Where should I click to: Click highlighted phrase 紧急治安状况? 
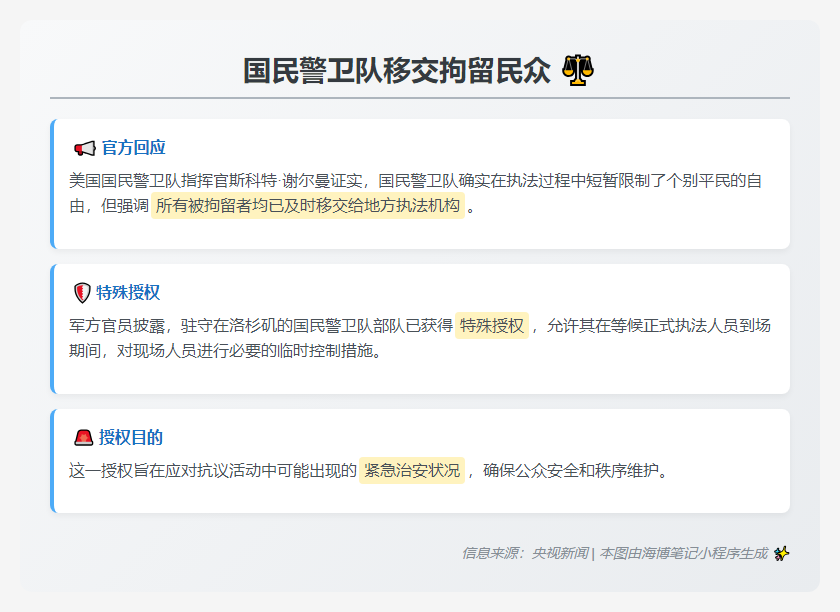click(411, 471)
